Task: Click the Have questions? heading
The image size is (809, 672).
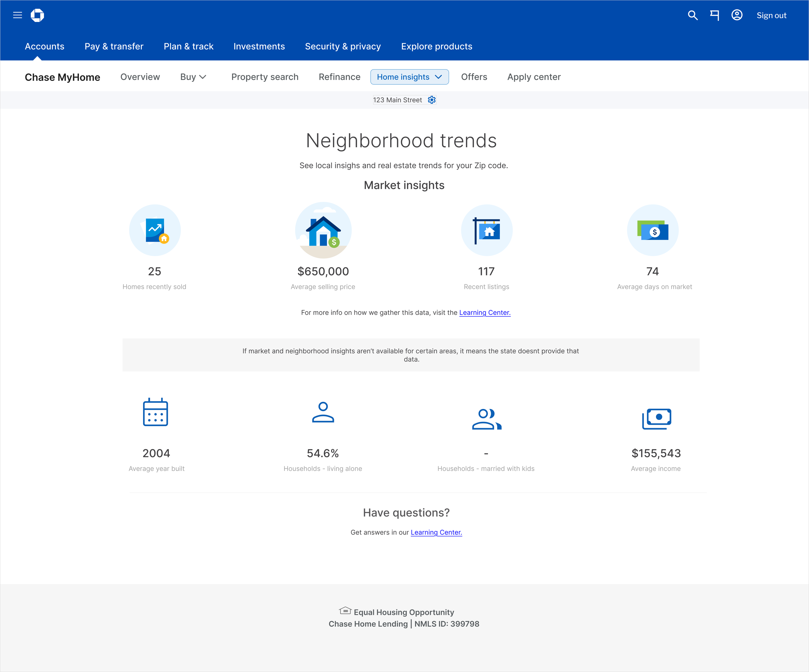Action: tap(406, 512)
